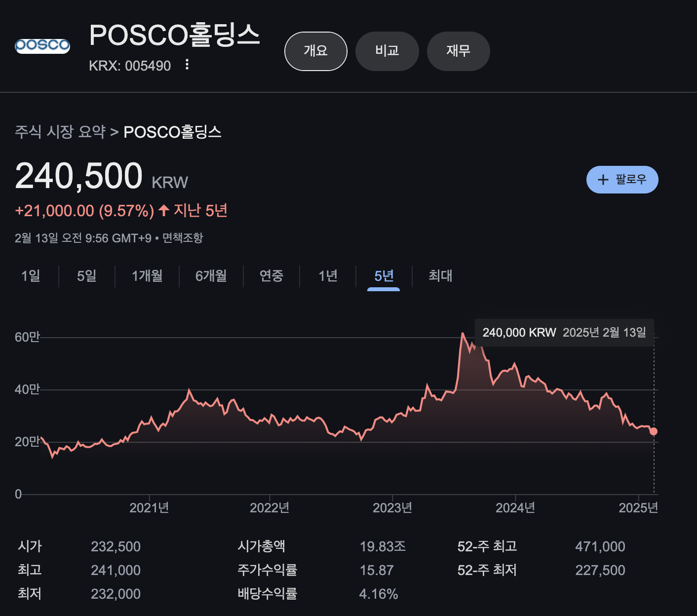Viewport: 697px width, 616px height.
Task: Click the chart's current price endpoint dot
Action: click(654, 431)
